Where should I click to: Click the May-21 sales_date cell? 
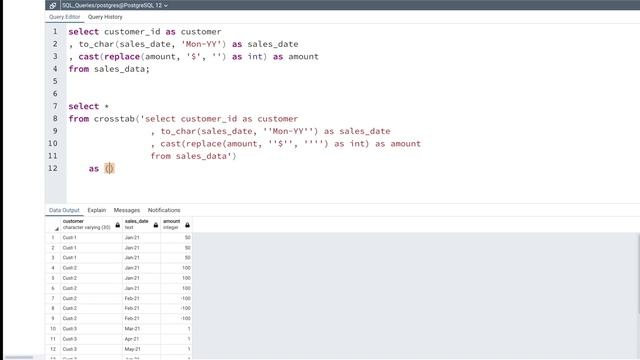point(141,349)
